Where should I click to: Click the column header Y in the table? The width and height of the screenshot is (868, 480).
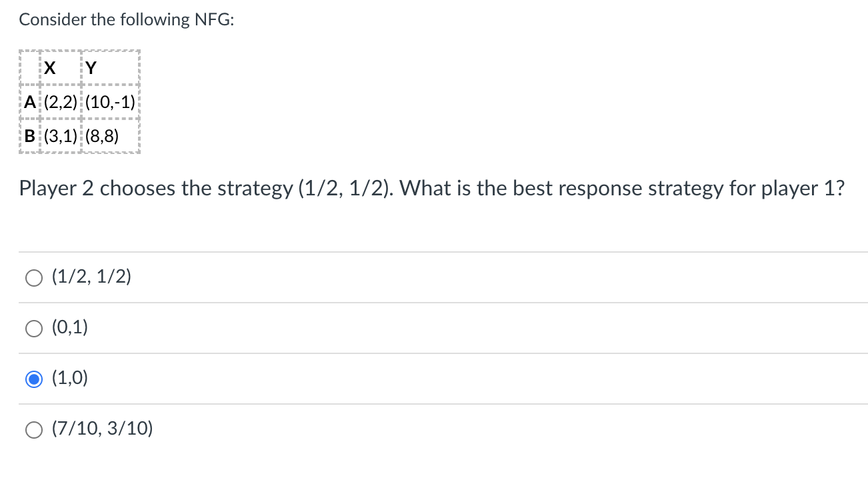(x=92, y=67)
